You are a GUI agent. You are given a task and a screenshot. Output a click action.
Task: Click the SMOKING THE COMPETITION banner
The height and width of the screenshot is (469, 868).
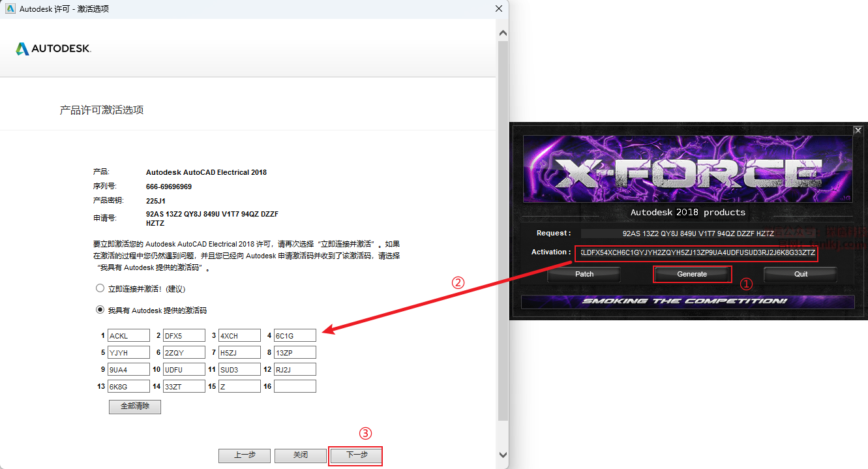click(688, 301)
